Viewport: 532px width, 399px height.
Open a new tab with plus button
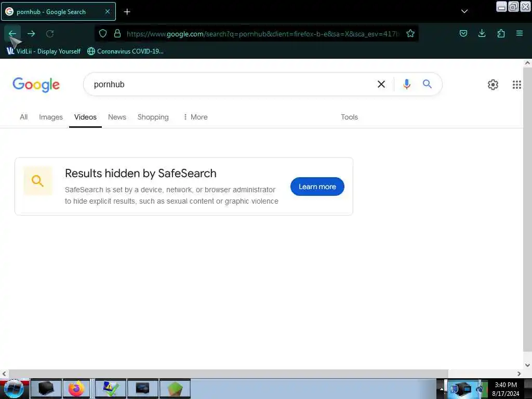[x=127, y=12]
